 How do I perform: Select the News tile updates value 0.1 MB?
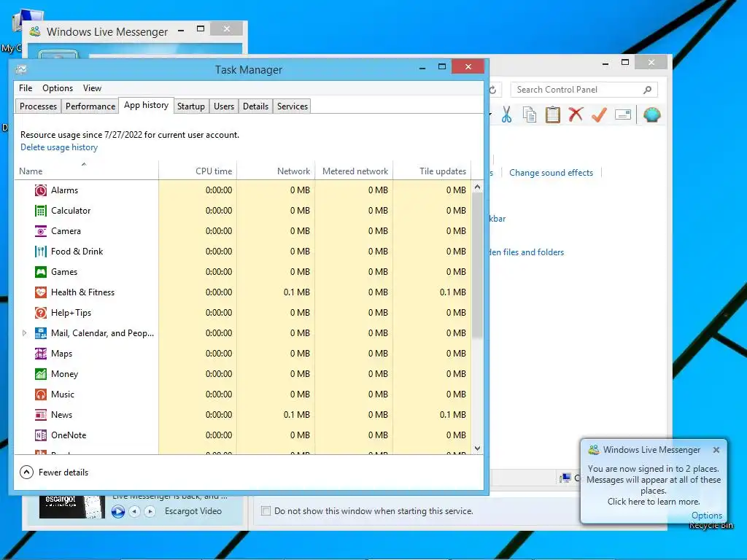(452, 415)
